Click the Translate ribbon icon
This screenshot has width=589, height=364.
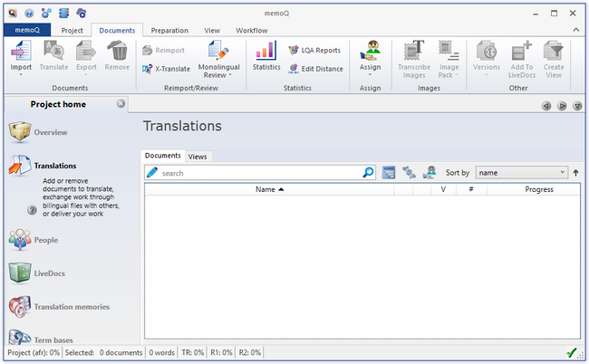coord(53,51)
